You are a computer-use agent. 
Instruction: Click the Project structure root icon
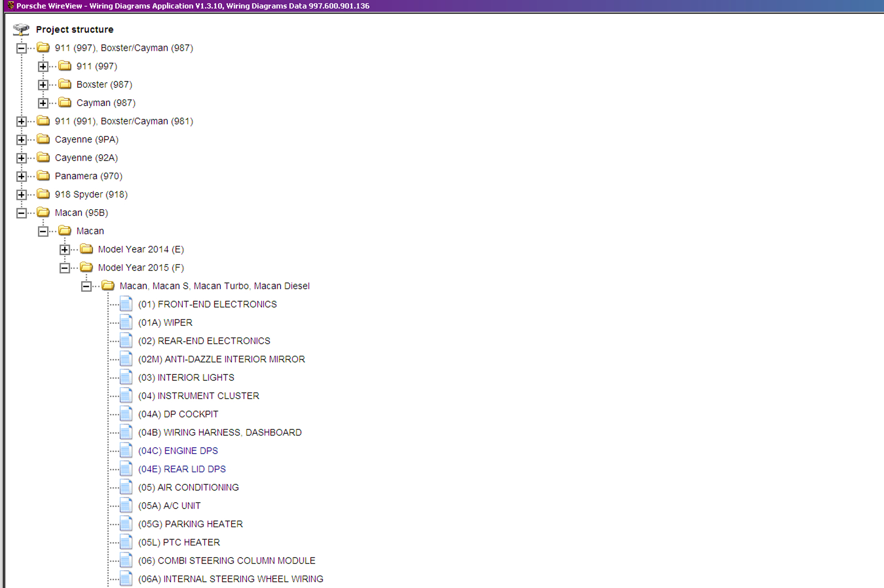point(21,29)
